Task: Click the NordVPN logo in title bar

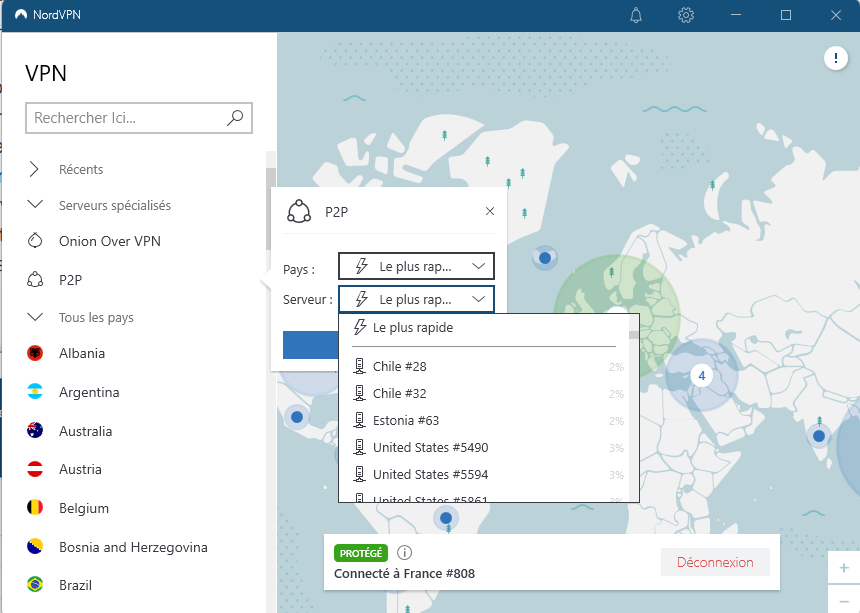Action: click(x=21, y=15)
